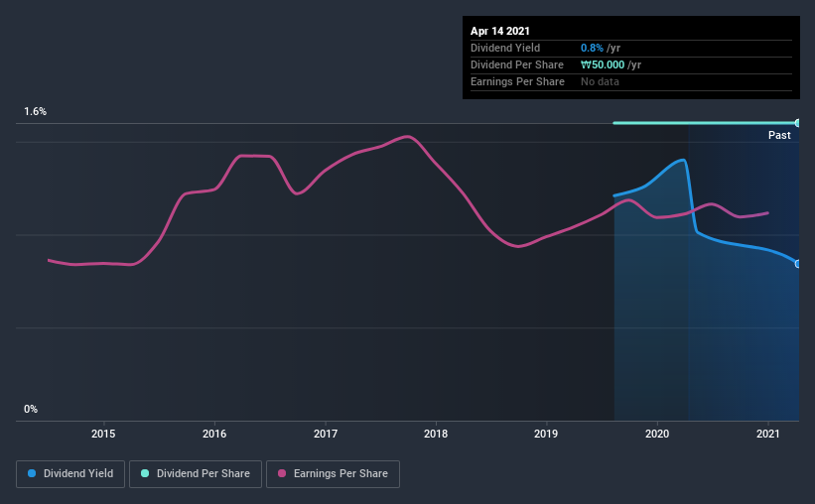Screen dimensions: 815x504
Task: Click the 2017 x-axis label
Action: click(326, 434)
